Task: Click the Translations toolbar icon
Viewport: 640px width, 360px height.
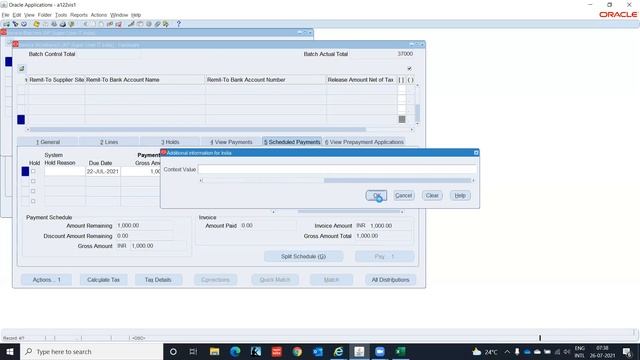Action: [x=149, y=24]
